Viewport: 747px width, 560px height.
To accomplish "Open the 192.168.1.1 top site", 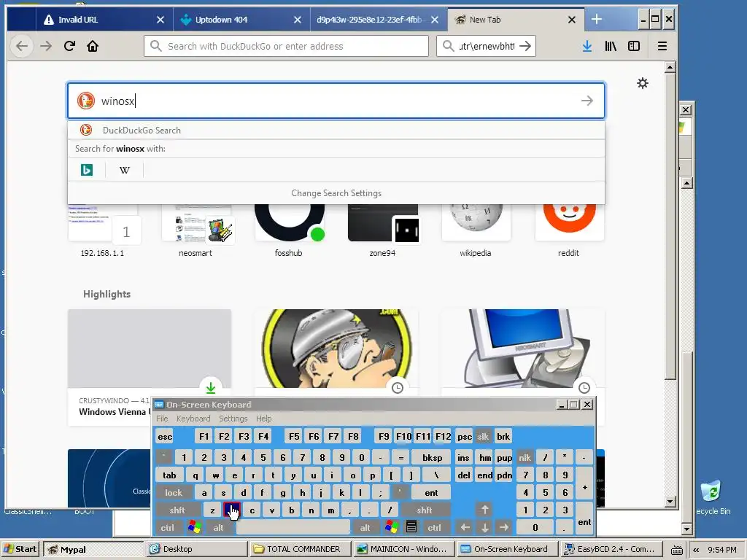I will click(x=102, y=231).
